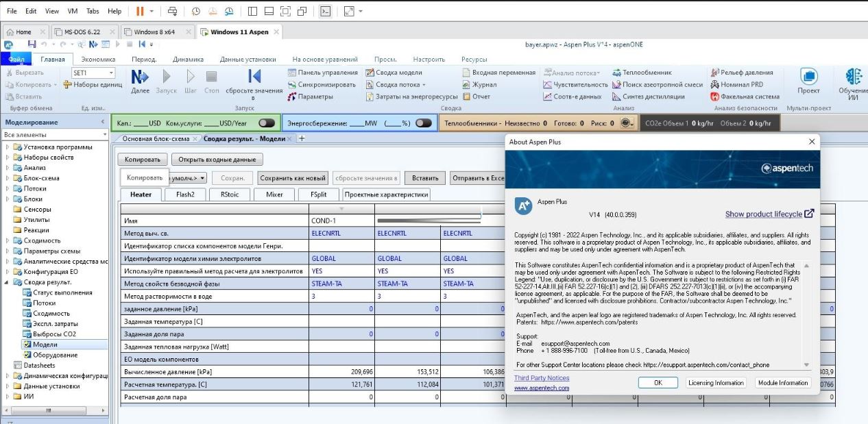868x424 pixels.
Task: Click OK in About Aspen Plus dialog
Action: 658,383
